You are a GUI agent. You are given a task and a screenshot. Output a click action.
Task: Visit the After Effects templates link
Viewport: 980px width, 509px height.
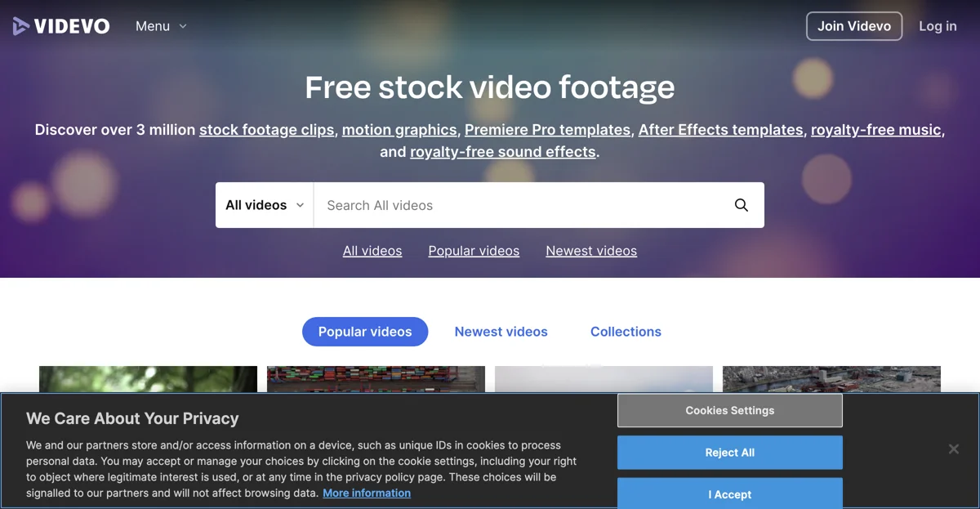(720, 130)
